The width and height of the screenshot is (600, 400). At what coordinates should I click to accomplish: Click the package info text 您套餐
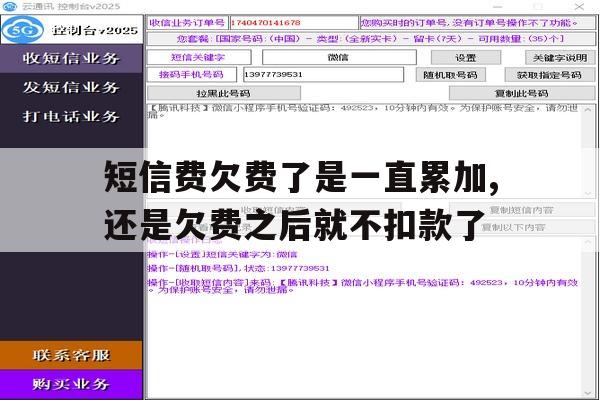tap(371, 39)
